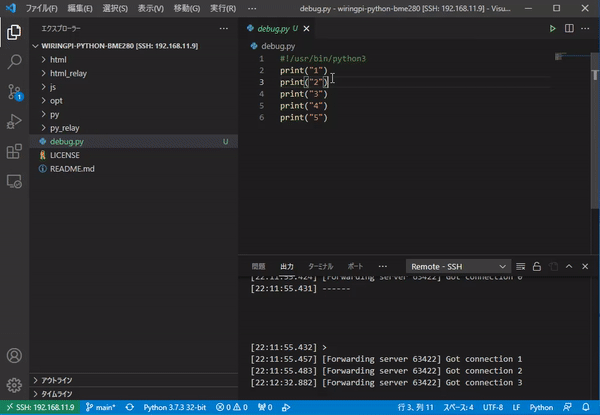
Task: Select Python 3.7.3 32-bit interpreter
Action: pyautogui.click(x=174, y=407)
